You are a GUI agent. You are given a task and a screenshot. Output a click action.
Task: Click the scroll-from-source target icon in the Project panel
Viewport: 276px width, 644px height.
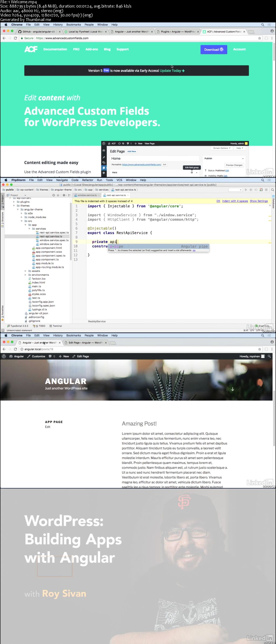(x=53, y=195)
